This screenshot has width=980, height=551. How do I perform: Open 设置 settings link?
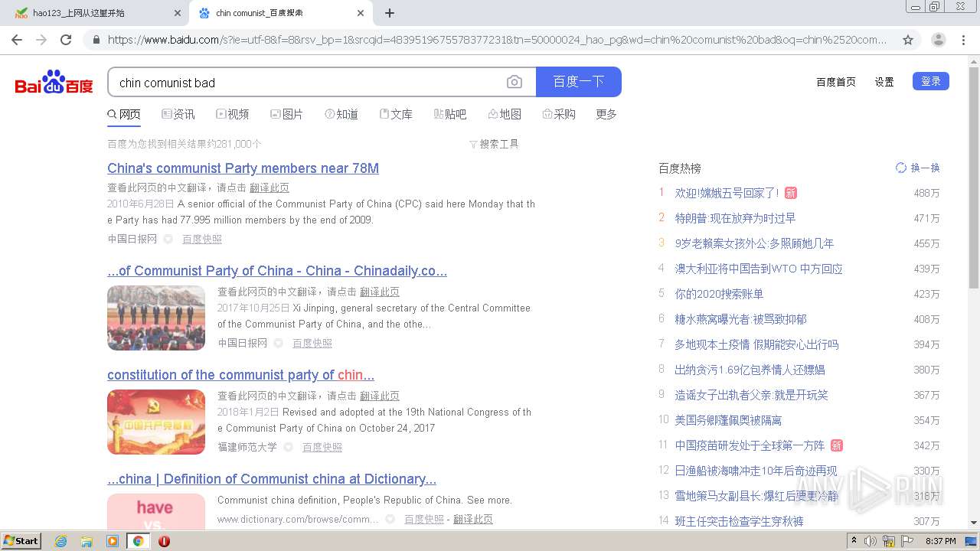[884, 82]
